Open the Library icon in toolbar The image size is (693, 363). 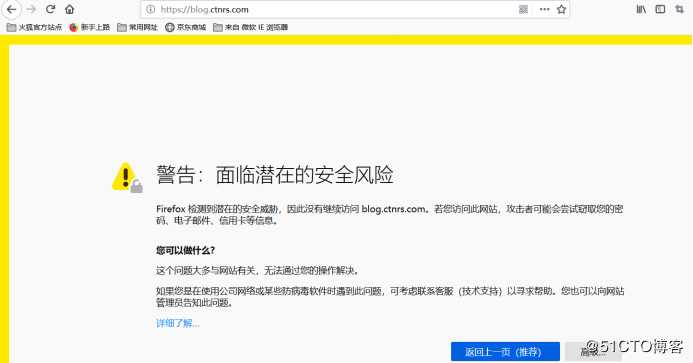[641, 9]
